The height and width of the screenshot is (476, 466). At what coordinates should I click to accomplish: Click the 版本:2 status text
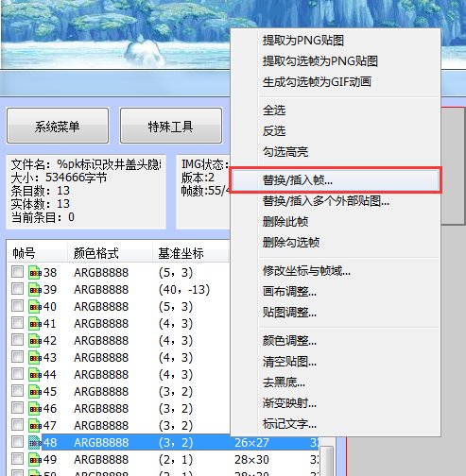198,178
